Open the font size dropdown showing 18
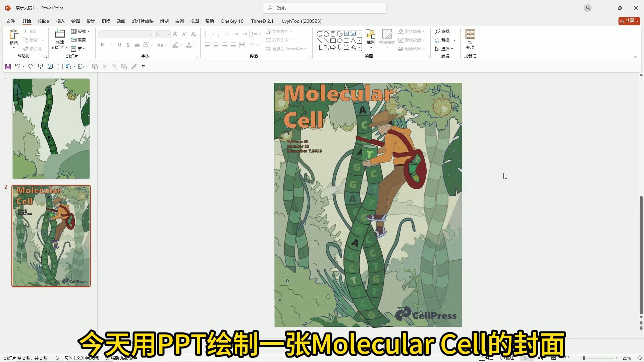 pyautogui.click(x=168, y=34)
